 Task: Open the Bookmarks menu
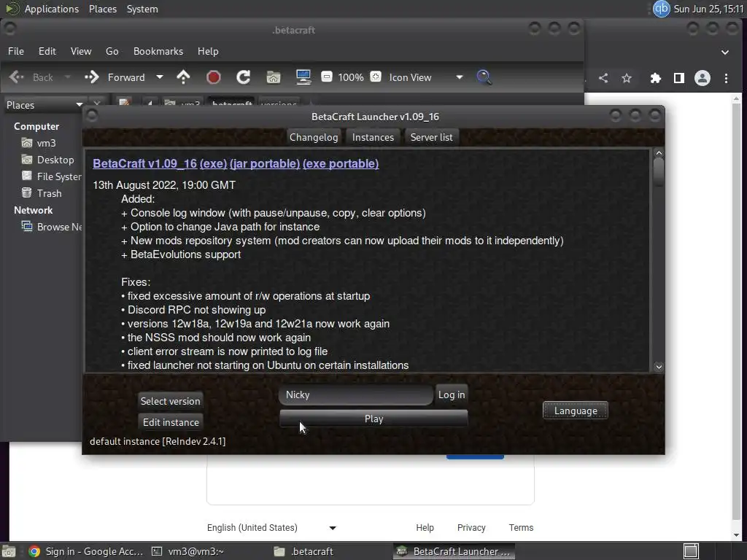pyautogui.click(x=158, y=51)
